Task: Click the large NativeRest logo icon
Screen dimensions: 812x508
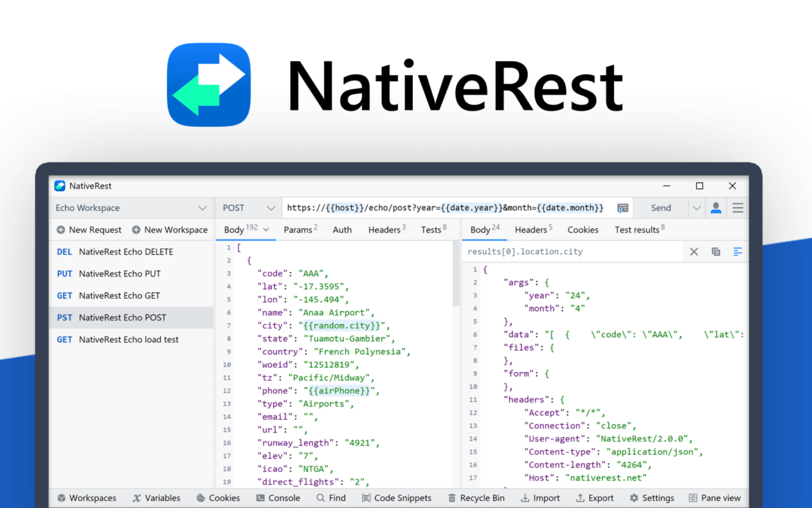Action: tap(209, 84)
